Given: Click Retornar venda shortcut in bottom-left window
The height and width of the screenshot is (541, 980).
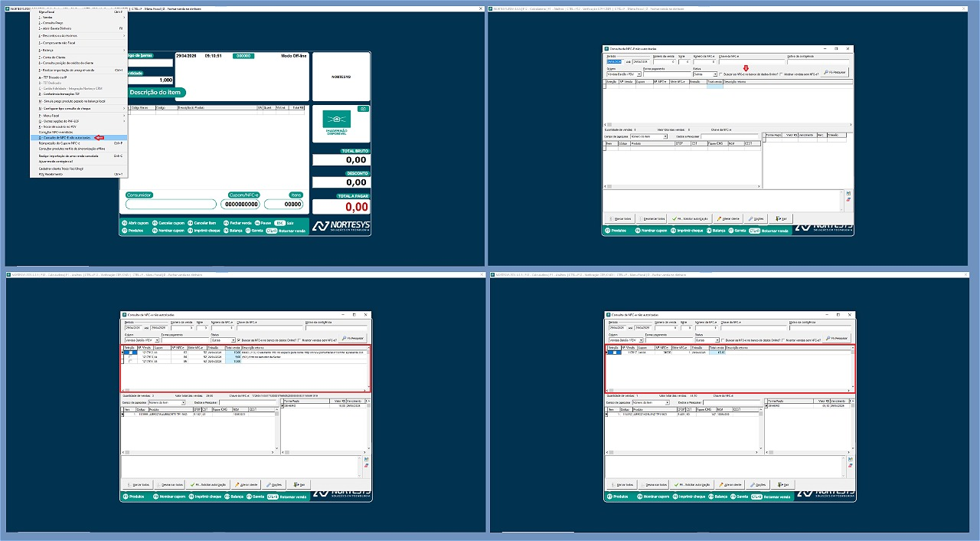Looking at the screenshot, I should coord(287,497).
